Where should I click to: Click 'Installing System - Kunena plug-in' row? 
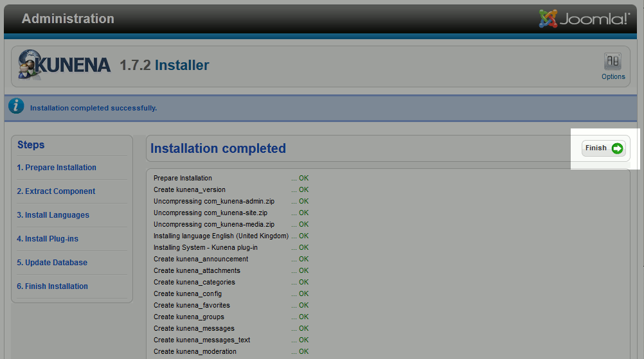pyautogui.click(x=231, y=247)
